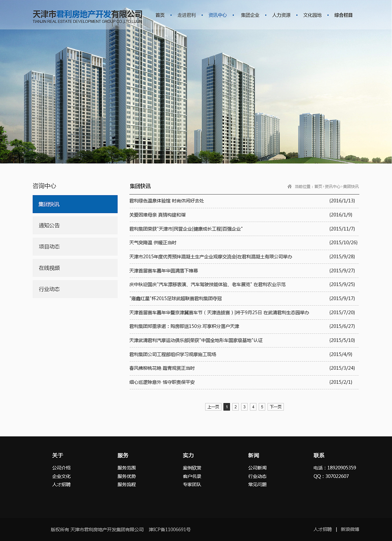Click the 联系 footer column heading
This screenshot has height=541, width=392.
319,455
